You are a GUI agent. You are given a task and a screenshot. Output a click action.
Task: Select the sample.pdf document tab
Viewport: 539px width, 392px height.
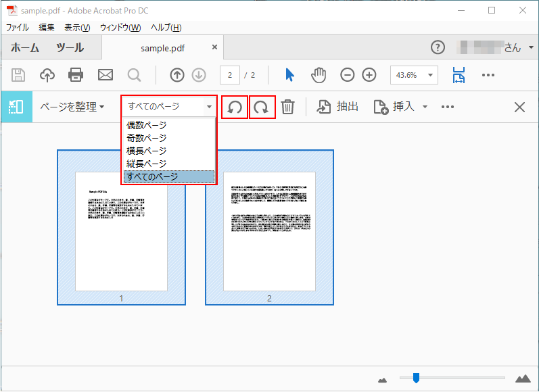[x=162, y=48]
